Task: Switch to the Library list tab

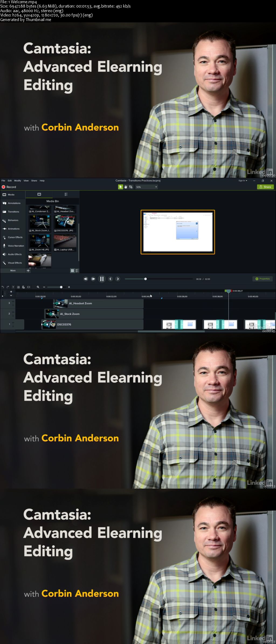Action: [x=66, y=194]
